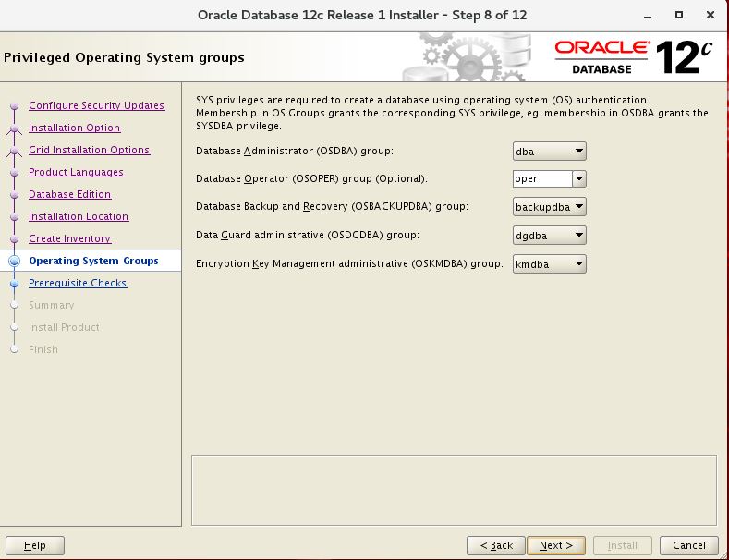Minimize the installer window
Screen dimensions: 729x560
coord(648,16)
